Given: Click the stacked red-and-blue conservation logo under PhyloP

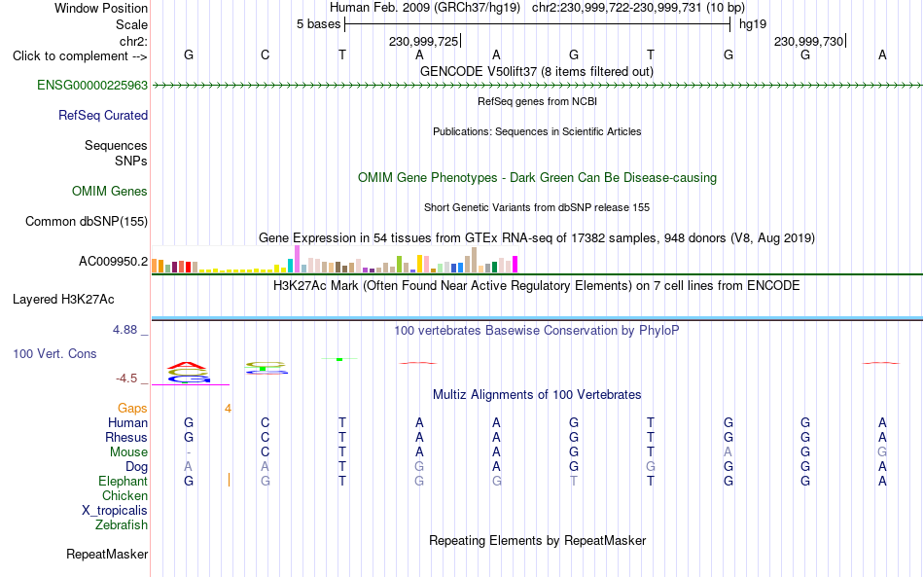Looking at the screenshot, I should click(188, 373).
